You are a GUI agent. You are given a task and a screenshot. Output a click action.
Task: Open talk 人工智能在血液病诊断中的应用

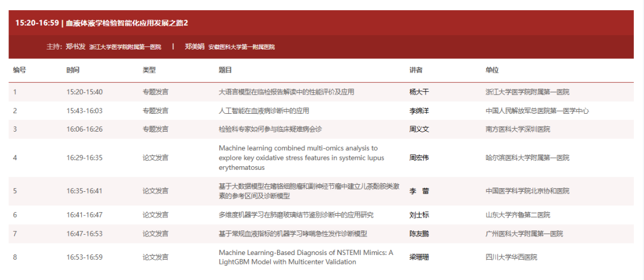click(264, 111)
